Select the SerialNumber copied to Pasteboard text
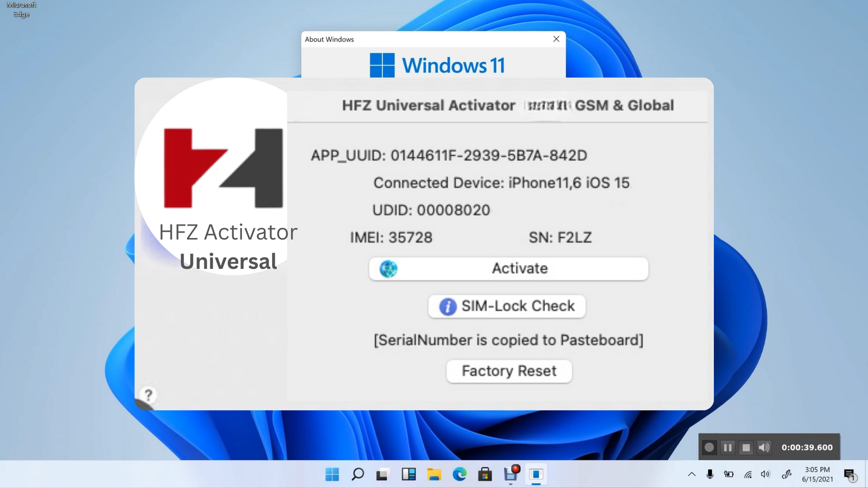The width and height of the screenshot is (868, 488). click(x=508, y=340)
